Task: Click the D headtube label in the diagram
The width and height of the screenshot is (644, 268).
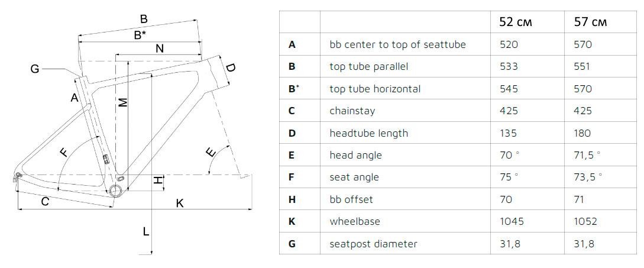Action: (x=231, y=68)
